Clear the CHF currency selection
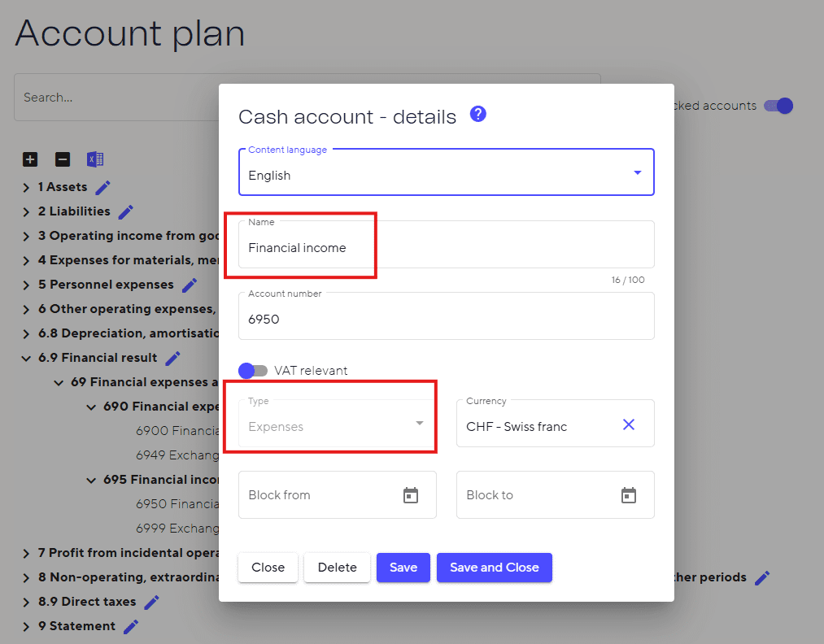Viewport: 824px width, 644px height. 629,424
